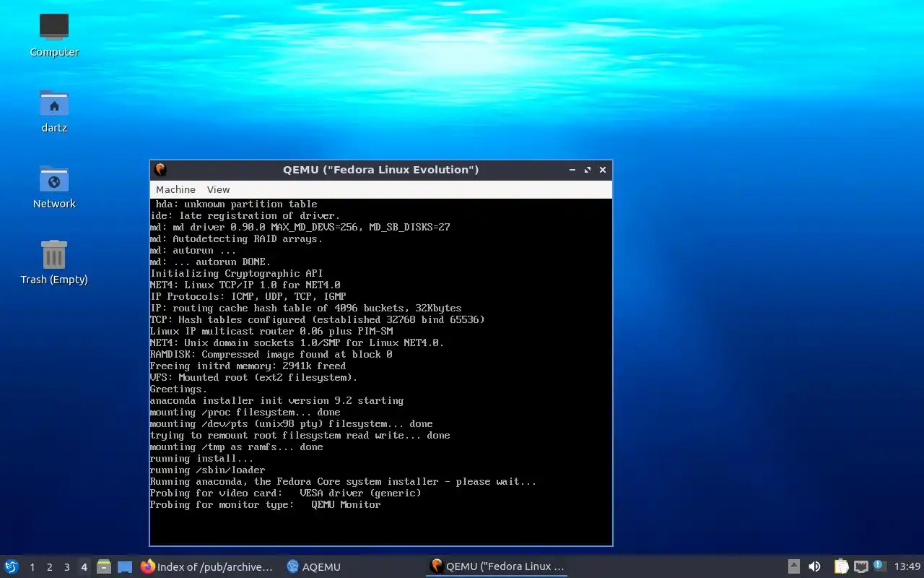
Task: Open the dartz home folder icon
Action: point(54,111)
